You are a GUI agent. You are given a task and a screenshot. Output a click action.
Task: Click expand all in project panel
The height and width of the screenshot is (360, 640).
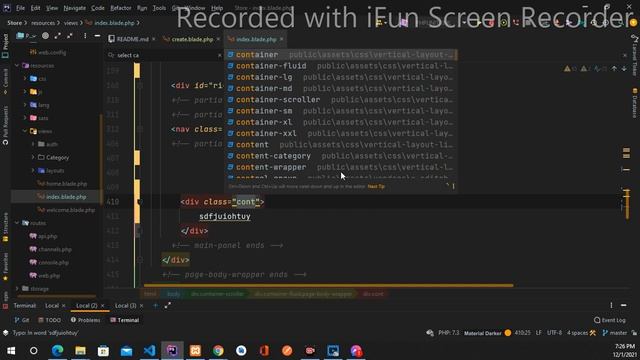(58, 36)
